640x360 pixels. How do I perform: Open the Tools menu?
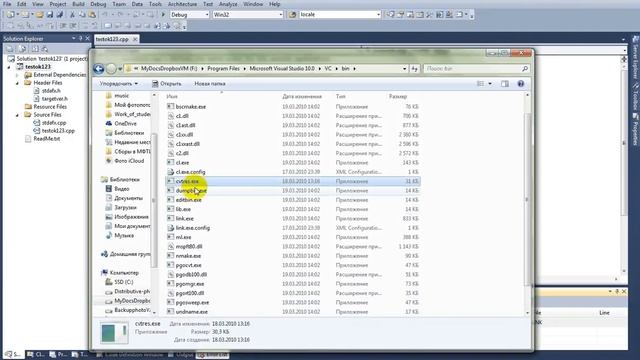click(155, 4)
